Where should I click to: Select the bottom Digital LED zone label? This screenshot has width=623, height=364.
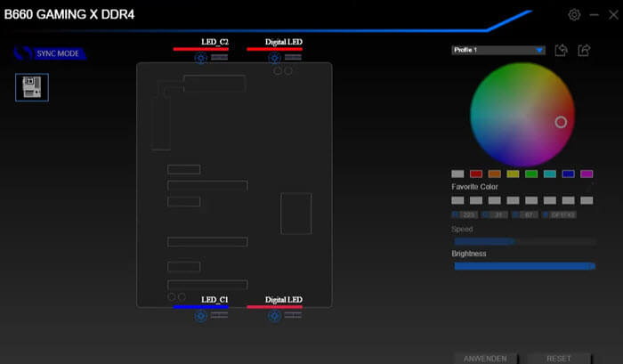(x=284, y=300)
